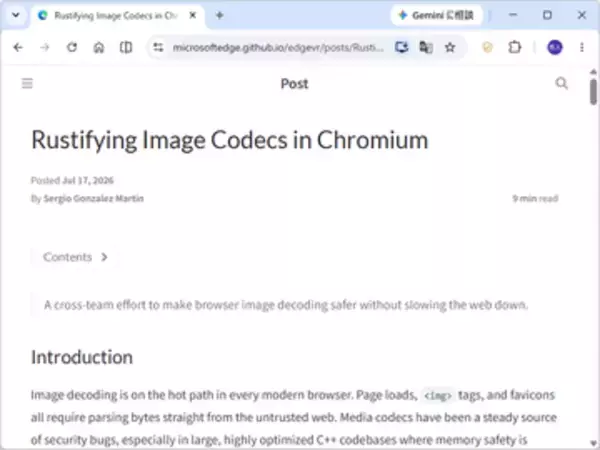The height and width of the screenshot is (450, 600).
Task: Click the Introduction heading
Action: pyautogui.click(x=82, y=357)
